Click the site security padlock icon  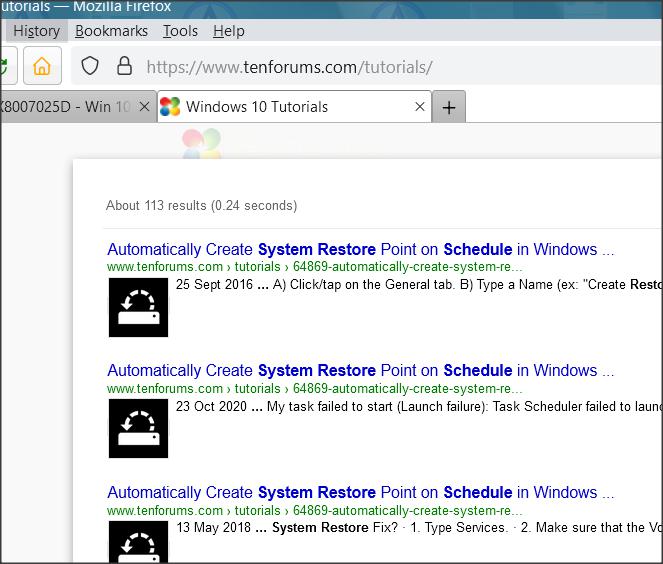(x=124, y=66)
